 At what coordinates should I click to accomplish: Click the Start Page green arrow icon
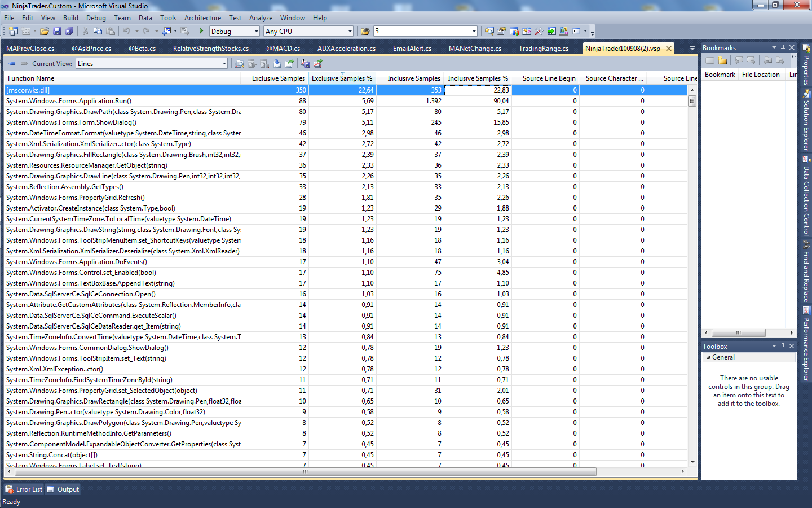(x=551, y=32)
